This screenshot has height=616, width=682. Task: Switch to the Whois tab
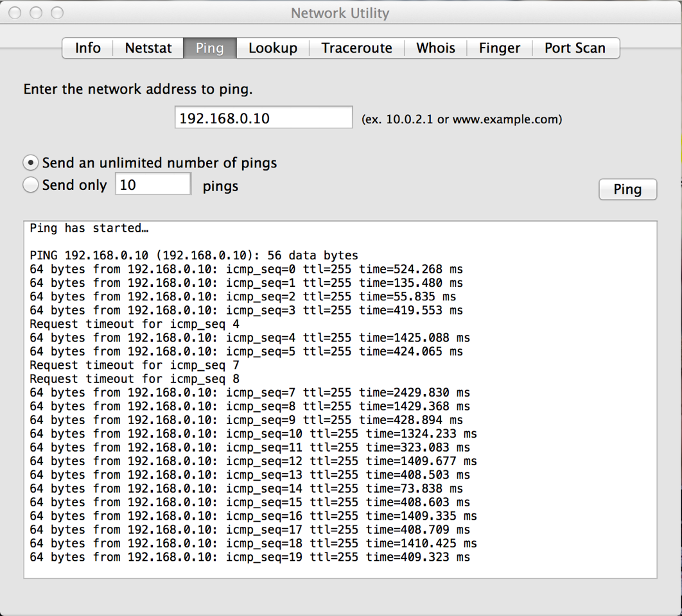pyautogui.click(x=435, y=48)
